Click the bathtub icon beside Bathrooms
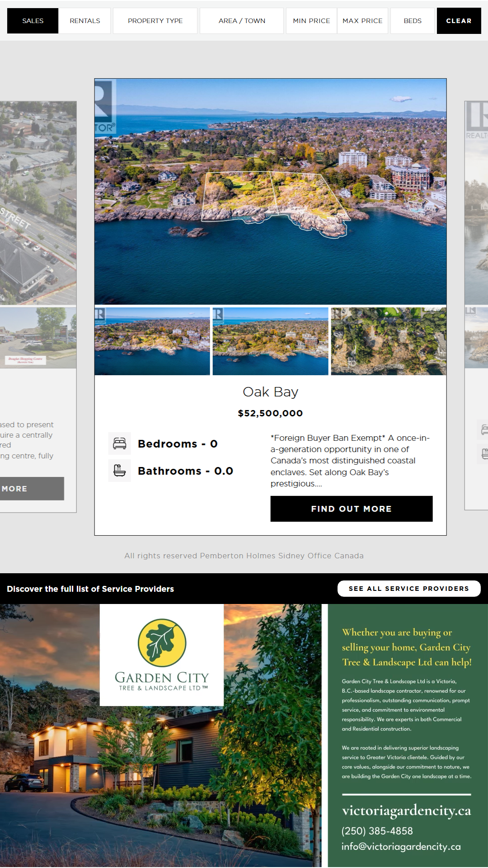 click(x=120, y=471)
